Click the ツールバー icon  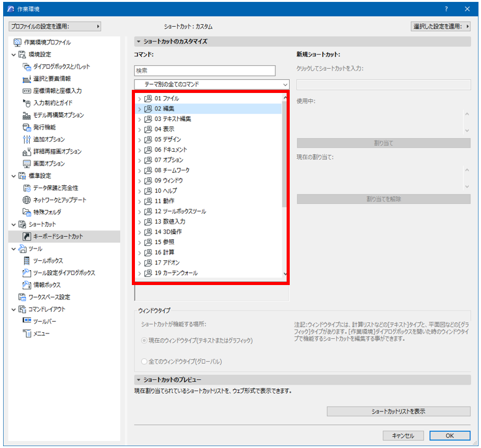[27, 321]
